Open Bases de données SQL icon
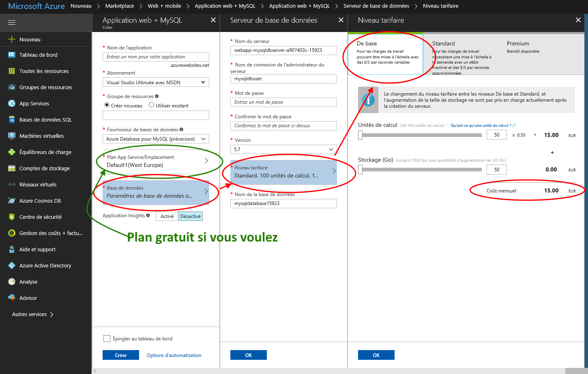This screenshot has width=588, height=374. (12, 120)
